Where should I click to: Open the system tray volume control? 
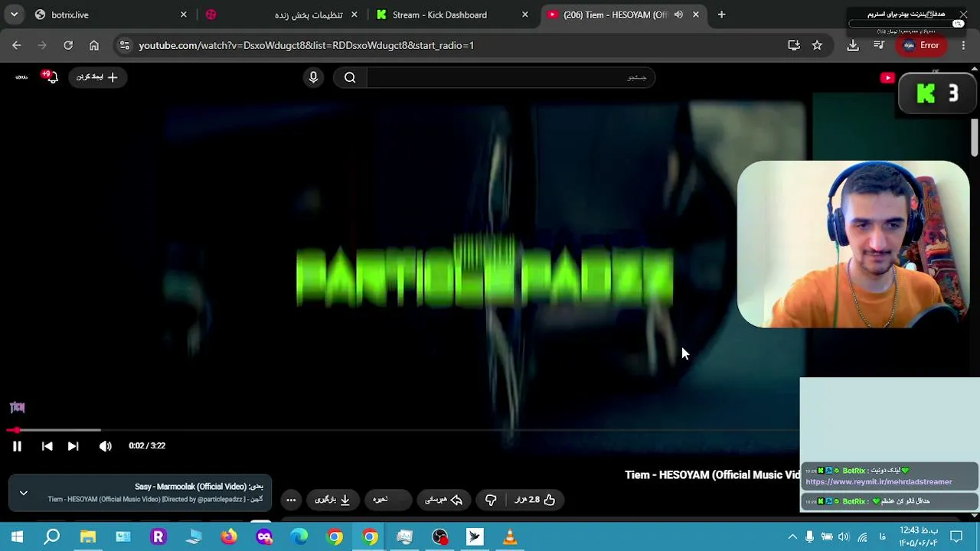[x=844, y=537]
